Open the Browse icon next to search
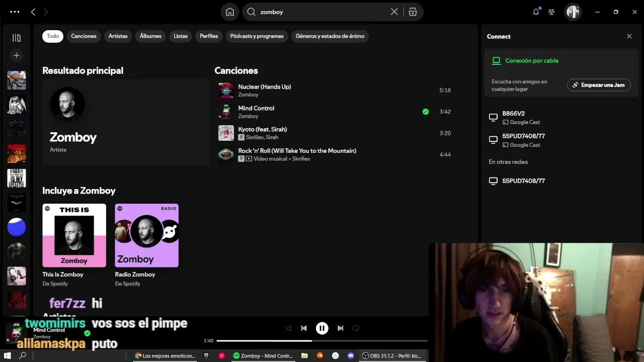 pos(413,12)
